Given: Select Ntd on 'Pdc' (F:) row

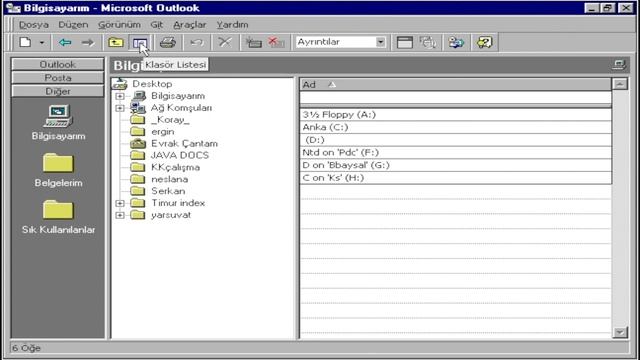Looking at the screenshot, I should click(456, 153).
